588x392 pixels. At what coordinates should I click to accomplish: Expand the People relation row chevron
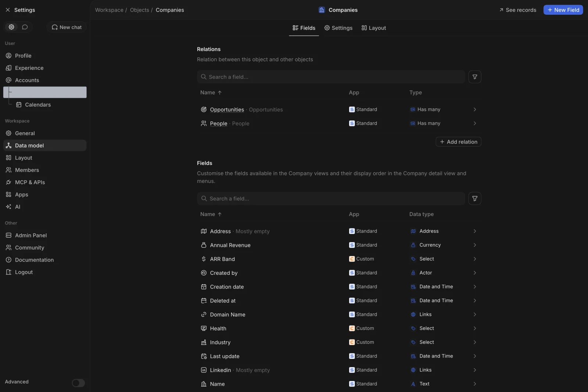[475, 123]
